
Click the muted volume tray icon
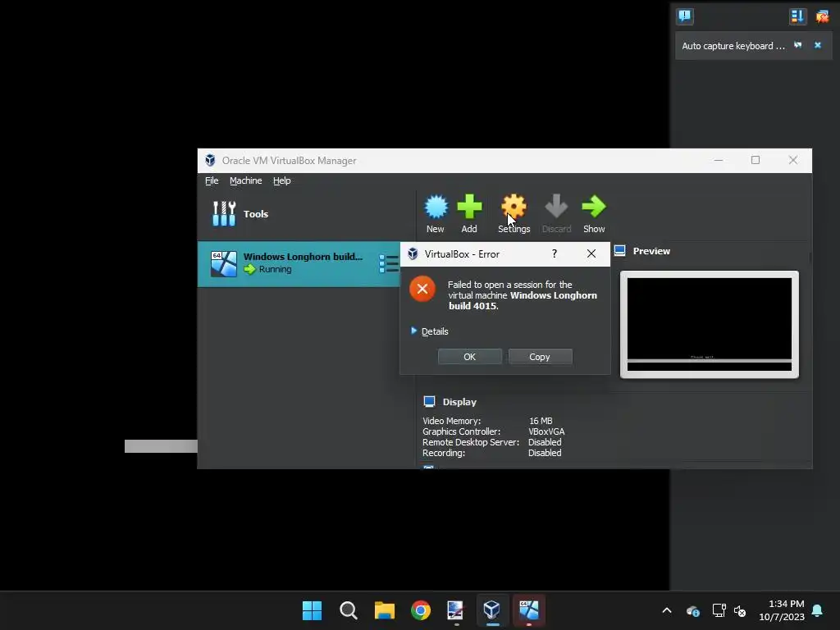pyautogui.click(x=740, y=610)
